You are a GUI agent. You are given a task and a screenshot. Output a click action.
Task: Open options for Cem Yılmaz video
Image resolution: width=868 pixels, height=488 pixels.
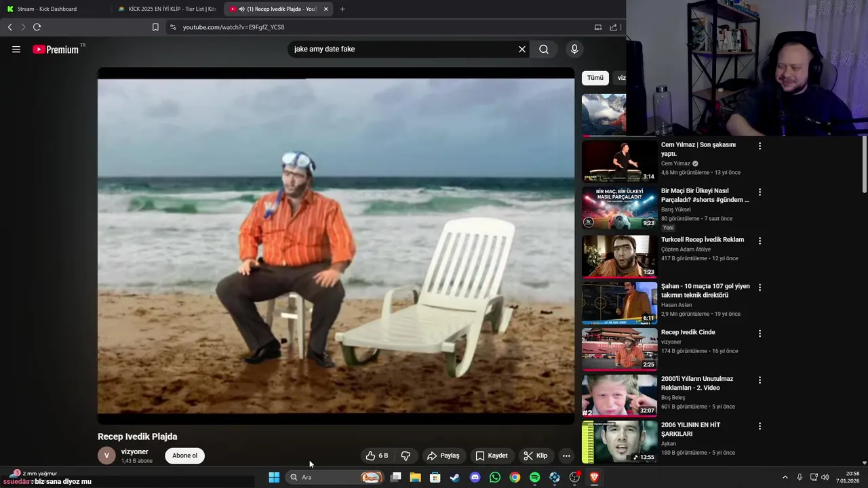point(759,146)
